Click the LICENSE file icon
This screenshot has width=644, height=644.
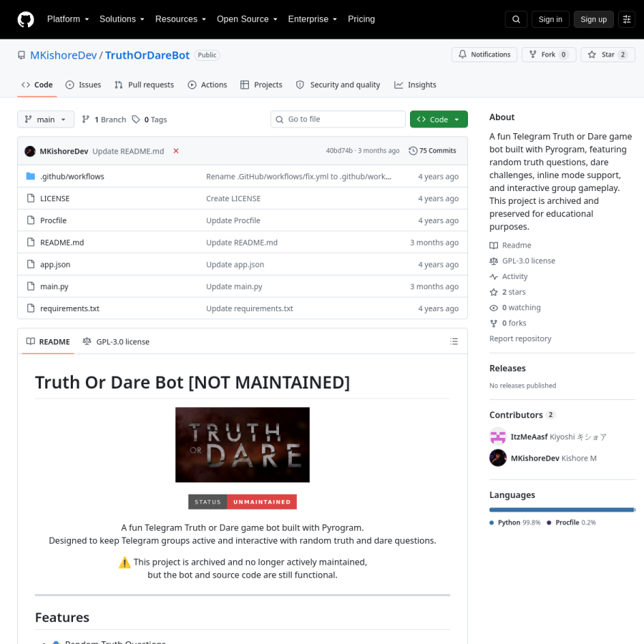pos(30,198)
